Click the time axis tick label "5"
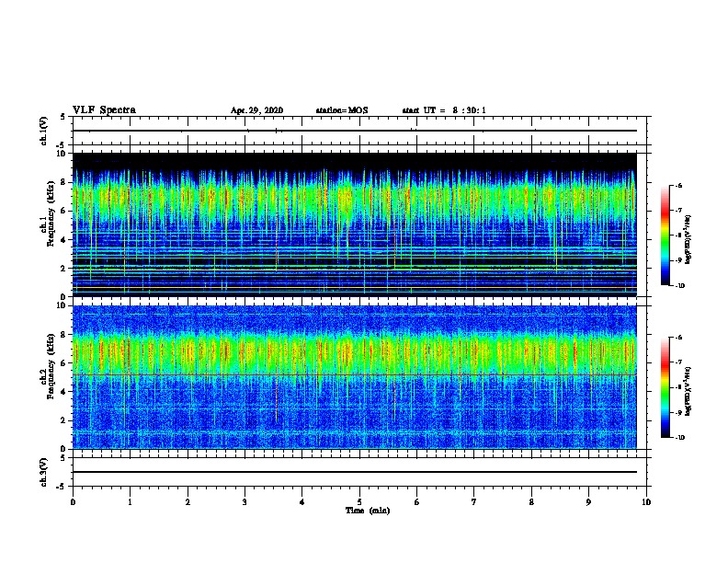This screenshot has height=563, width=728. coord(359,501)
